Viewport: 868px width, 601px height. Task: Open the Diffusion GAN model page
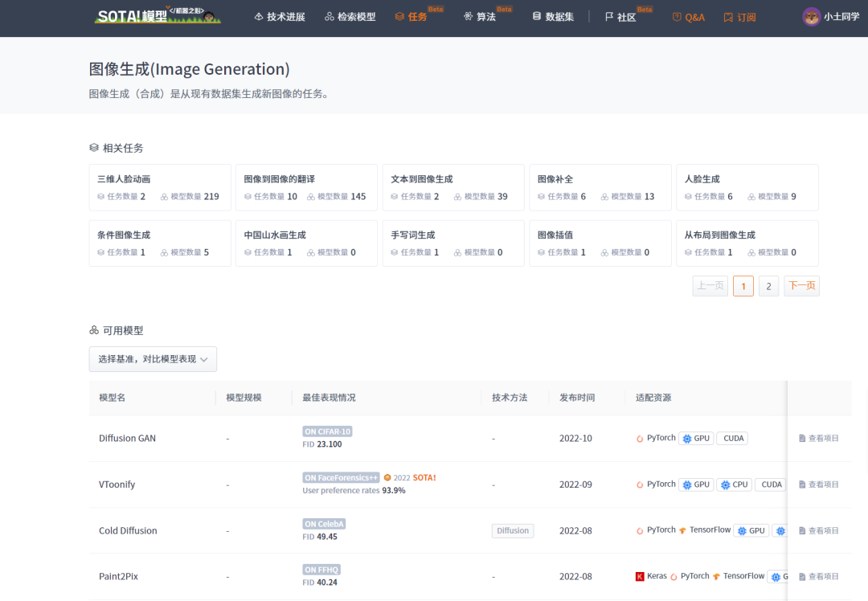point(127,438)
